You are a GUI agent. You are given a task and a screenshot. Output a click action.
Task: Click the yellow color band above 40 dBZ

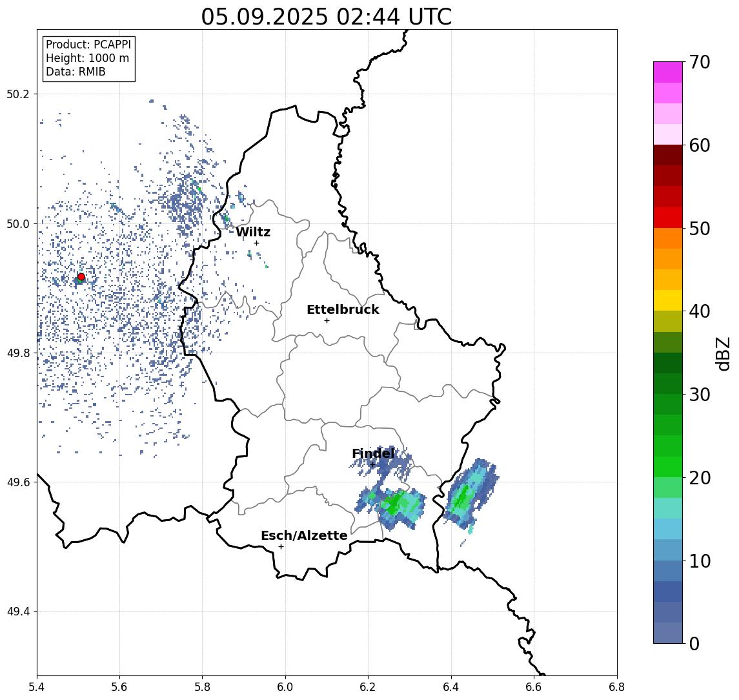[668, 300]
